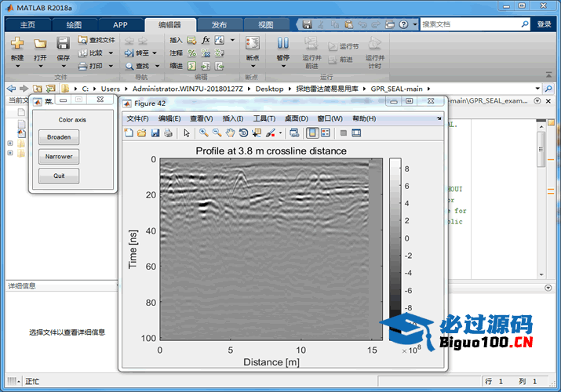This screenshot has width=561, height=392.
Task: Switch to the 主页 tab
Action: [27, 24]
